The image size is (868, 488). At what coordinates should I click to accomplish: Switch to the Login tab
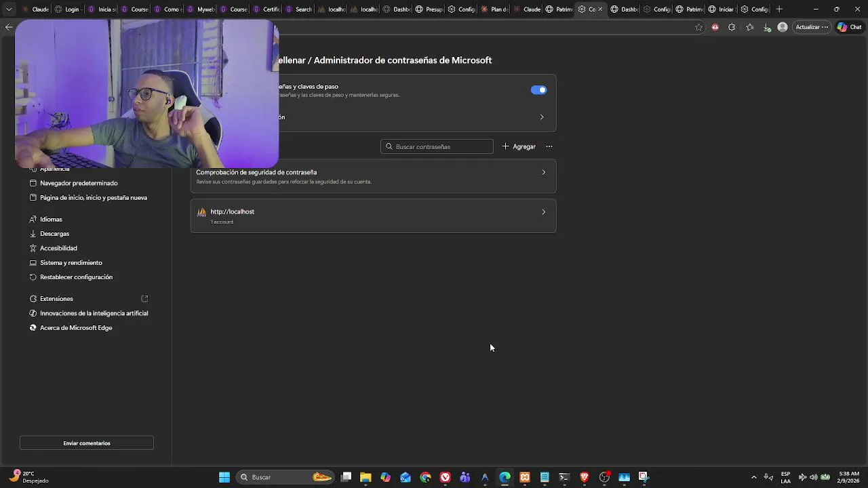point(67,9)
